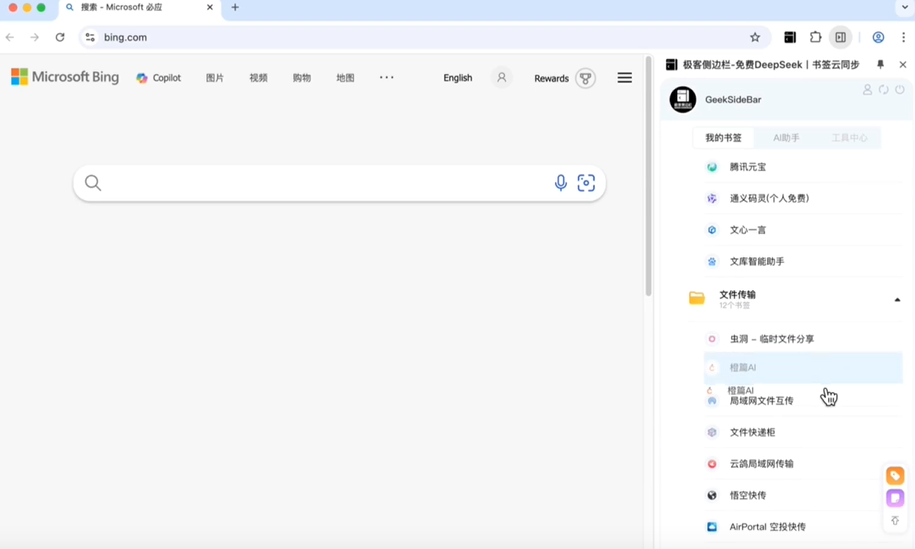Viewport: 915px width, 549px height.
Task: Click the Microsoft Bing logo
Action: tap(65, 77)
